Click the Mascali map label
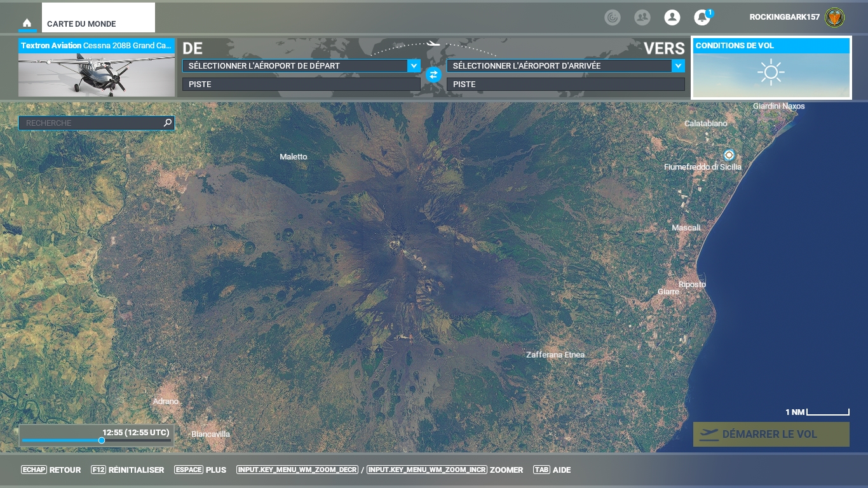This screenshot has width=868, height=488. click(x=686, y=227)
